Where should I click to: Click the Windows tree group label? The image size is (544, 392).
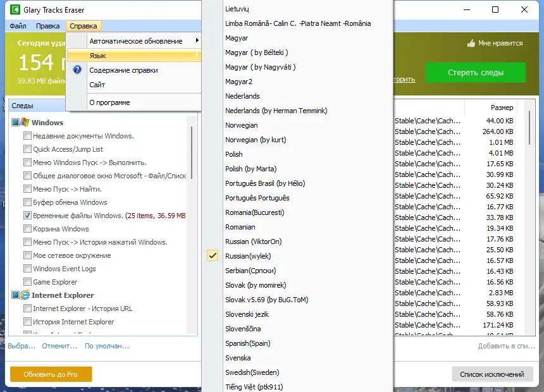[47, 123]
